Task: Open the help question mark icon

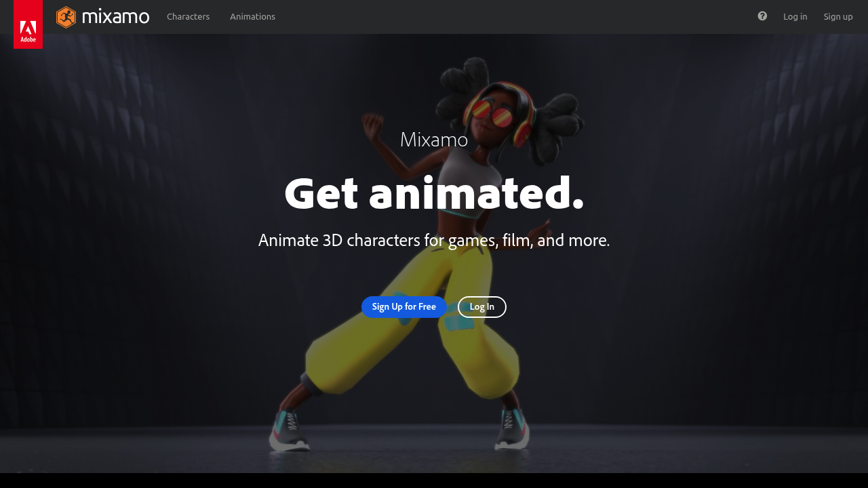Action: pyautogui.click(x=762, y=16)
